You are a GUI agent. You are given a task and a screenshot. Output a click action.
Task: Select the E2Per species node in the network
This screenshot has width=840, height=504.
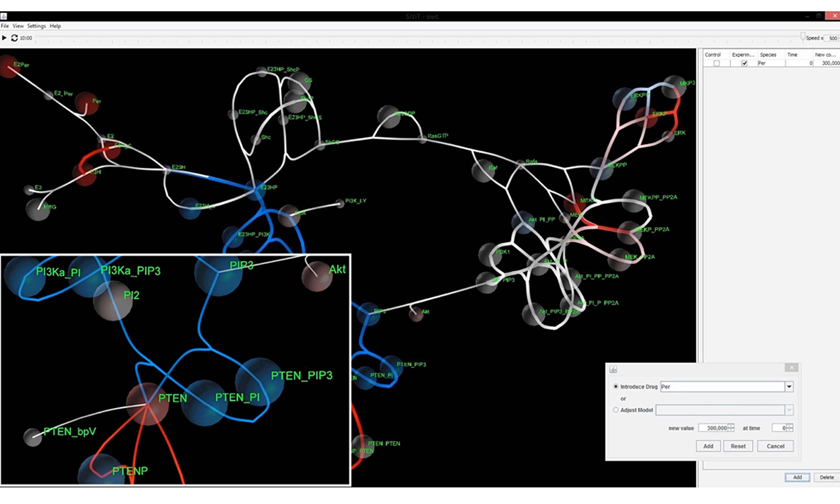click(x=9, y=67)
